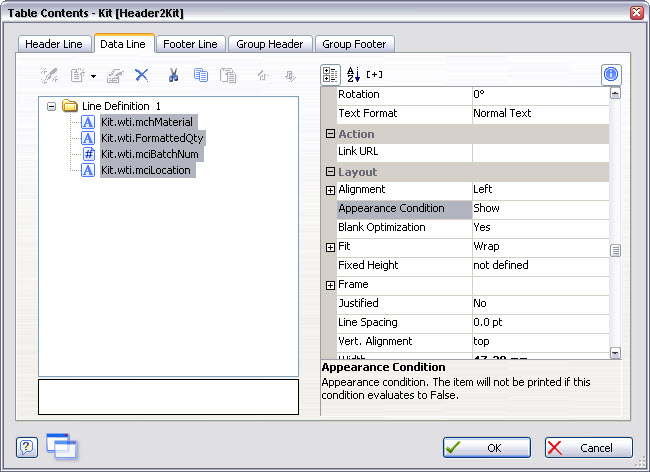This screenshot has height=472, width=650.
Task: Click the move up arrow icon
Action: click(263, 75)
